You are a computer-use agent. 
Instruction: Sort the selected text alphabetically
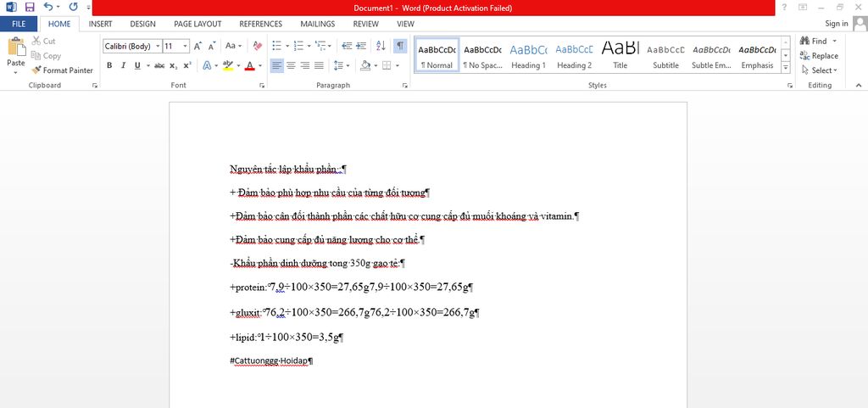pos(381,46)
